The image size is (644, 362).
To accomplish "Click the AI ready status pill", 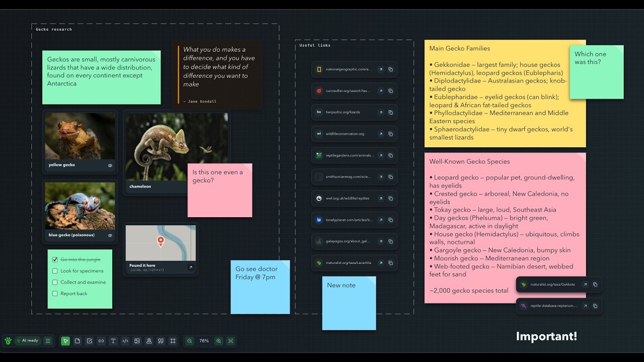I will pyautogui.click(x=28, y=341).
